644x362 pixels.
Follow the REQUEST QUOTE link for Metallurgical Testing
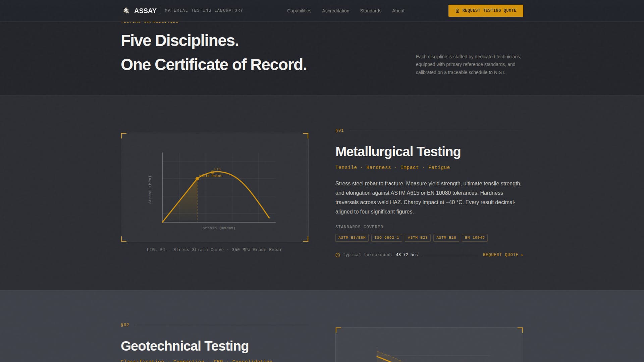pos(500,255)
